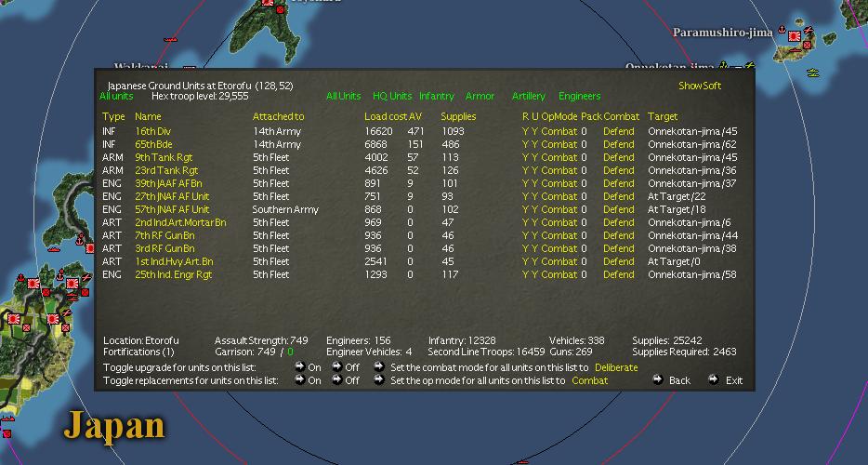
Task: Toggle replacements (R) flag for 7th RF Gun Bn
Action: [x=525, y=235]
